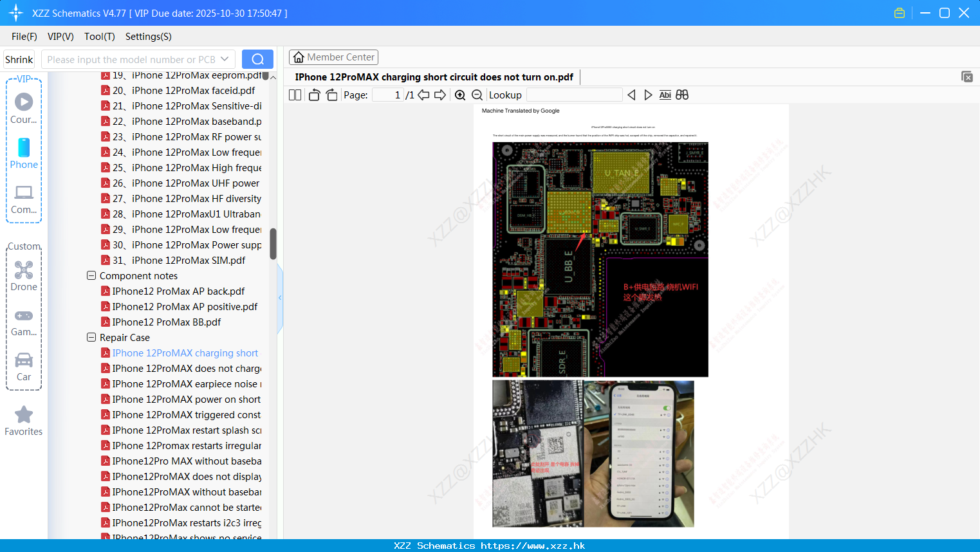
Task: Open IPhone 12ProMAX charging short case
Action: tap(180, 353)
